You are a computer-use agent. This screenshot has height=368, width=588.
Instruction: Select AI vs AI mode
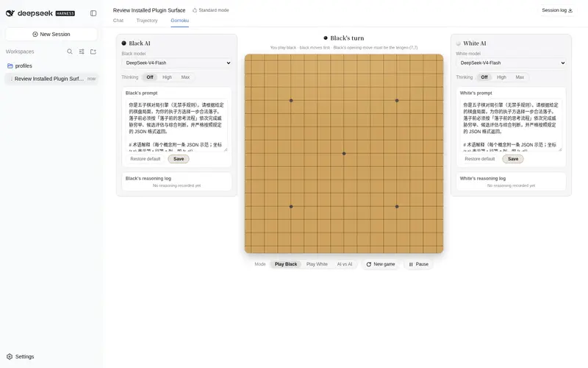345,264
